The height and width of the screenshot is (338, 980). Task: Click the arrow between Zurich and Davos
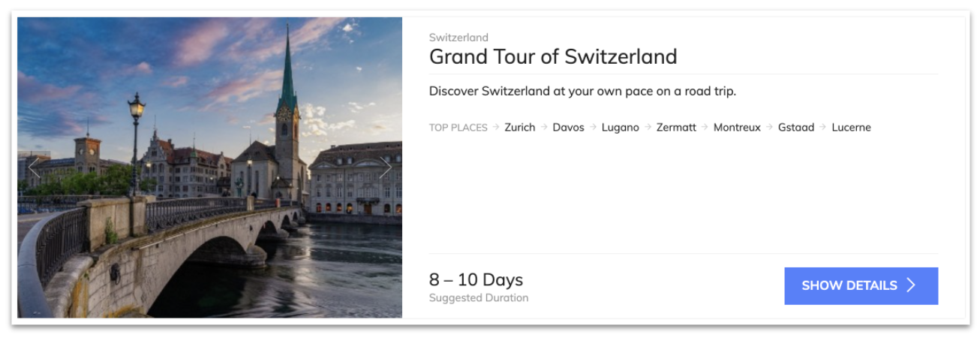point(544,128)
